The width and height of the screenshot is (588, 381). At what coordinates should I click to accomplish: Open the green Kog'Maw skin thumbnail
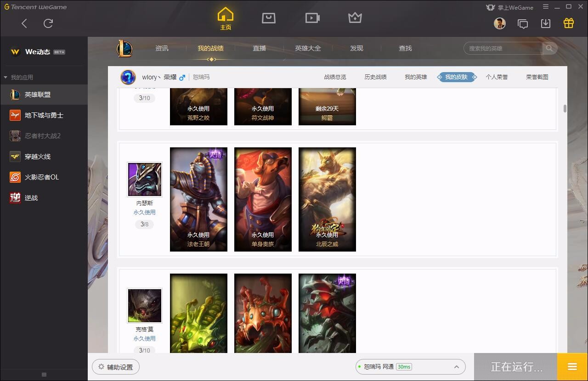coord(198,314)
